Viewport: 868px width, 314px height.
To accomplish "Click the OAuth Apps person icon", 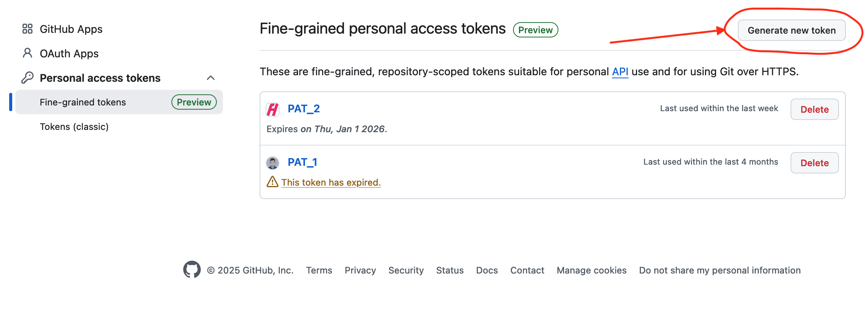I will point(27,53).
